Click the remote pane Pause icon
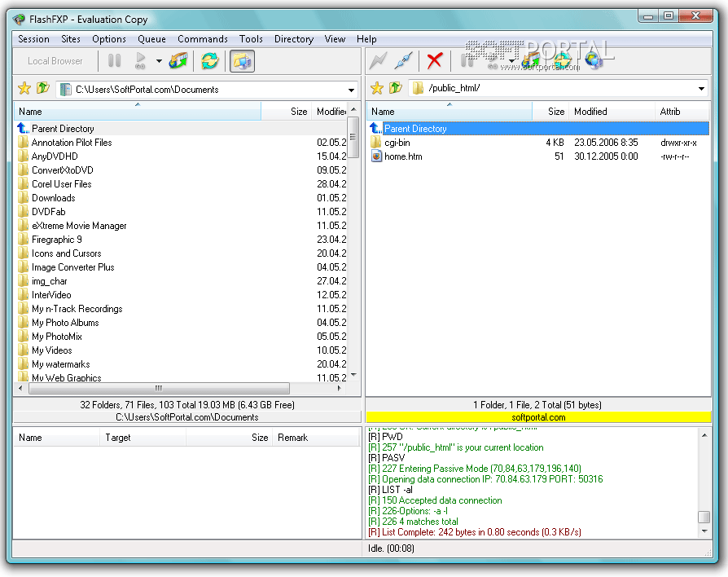728x577 pixels. pos(467,60)
